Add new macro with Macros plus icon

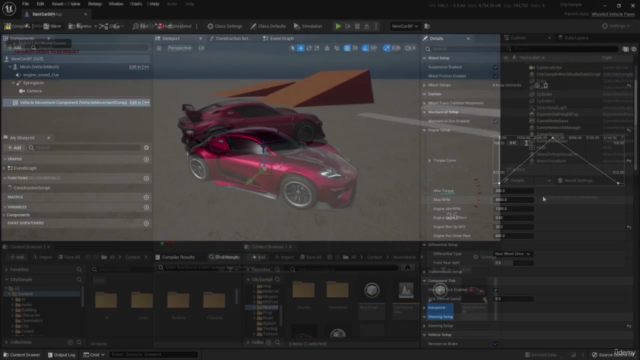146,197
